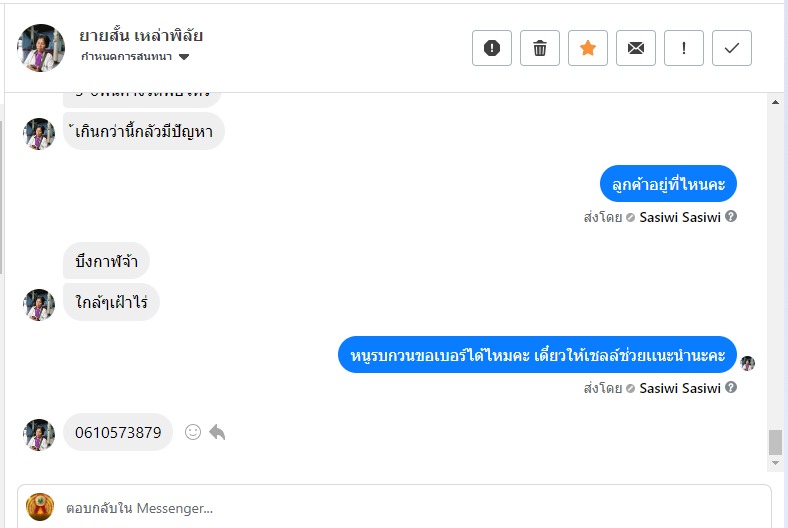This screenshot has width=788, height=528.
Task: Click the first Sasiwi Sasiwi sender name
Action: coord(680,217)
